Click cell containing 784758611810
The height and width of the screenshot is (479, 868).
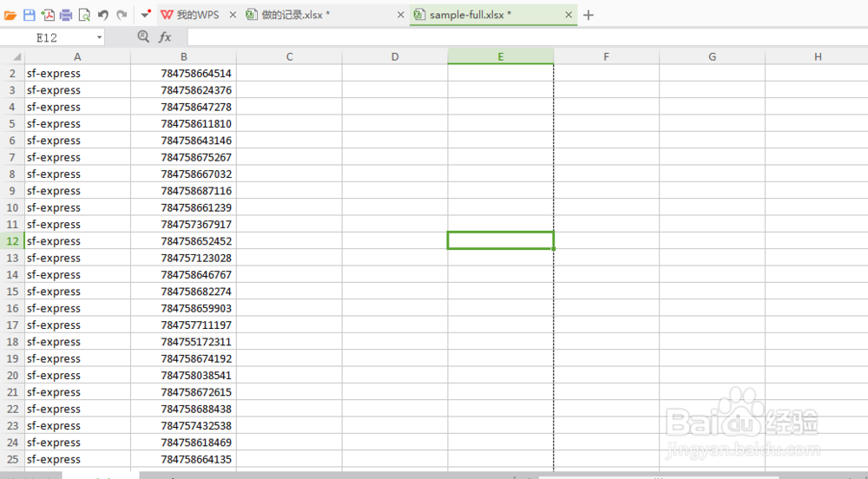pos(183,123)
